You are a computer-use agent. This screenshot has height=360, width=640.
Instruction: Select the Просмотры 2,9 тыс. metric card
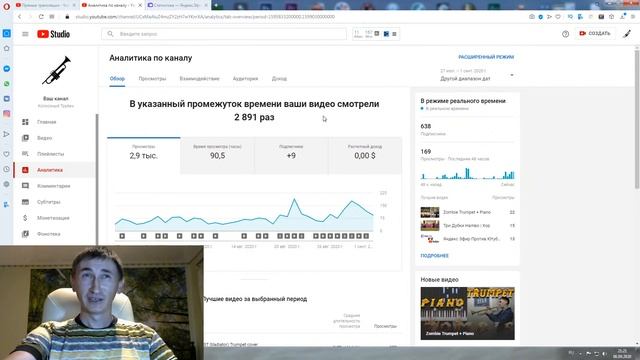point(144,156)
